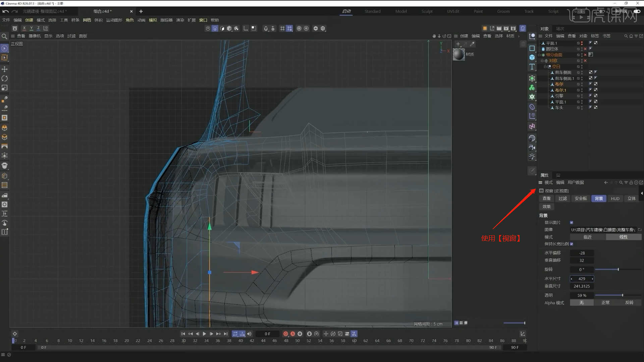
Task: Click the Undo arrow
Action: 5,11
